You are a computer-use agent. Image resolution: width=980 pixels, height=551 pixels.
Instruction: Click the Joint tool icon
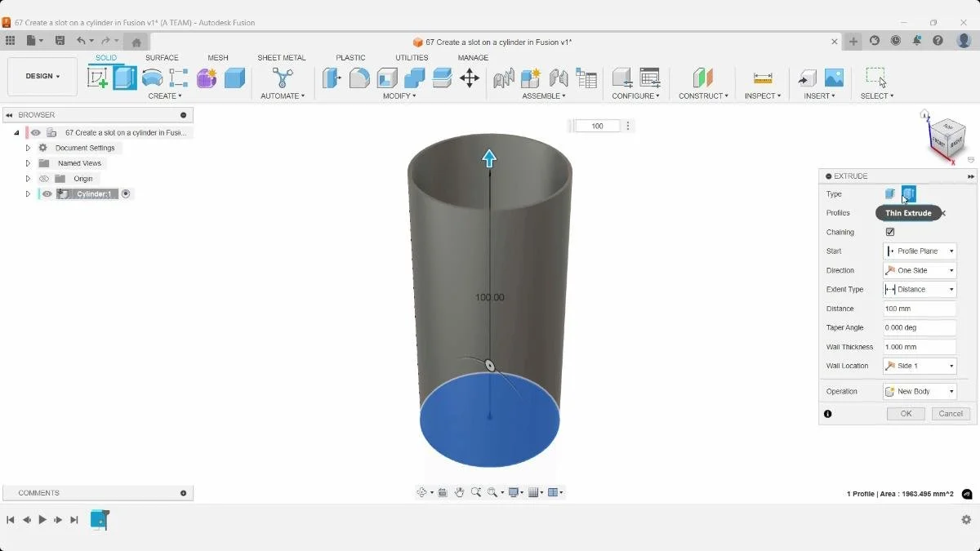tap(559, 78)
